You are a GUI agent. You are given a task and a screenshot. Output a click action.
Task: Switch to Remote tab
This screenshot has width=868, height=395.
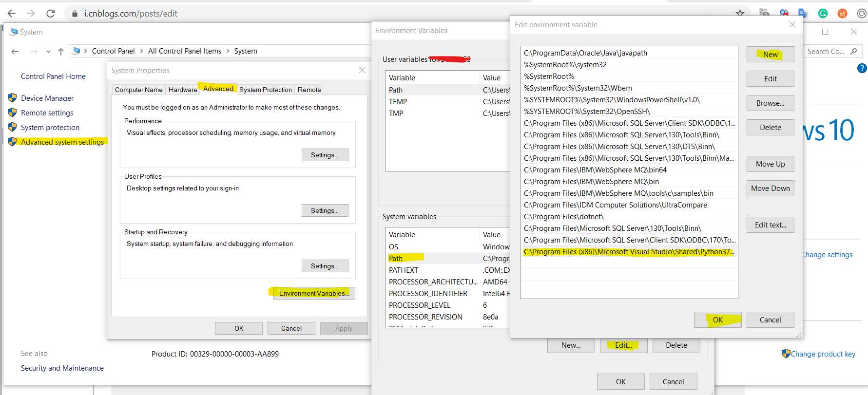309,90
